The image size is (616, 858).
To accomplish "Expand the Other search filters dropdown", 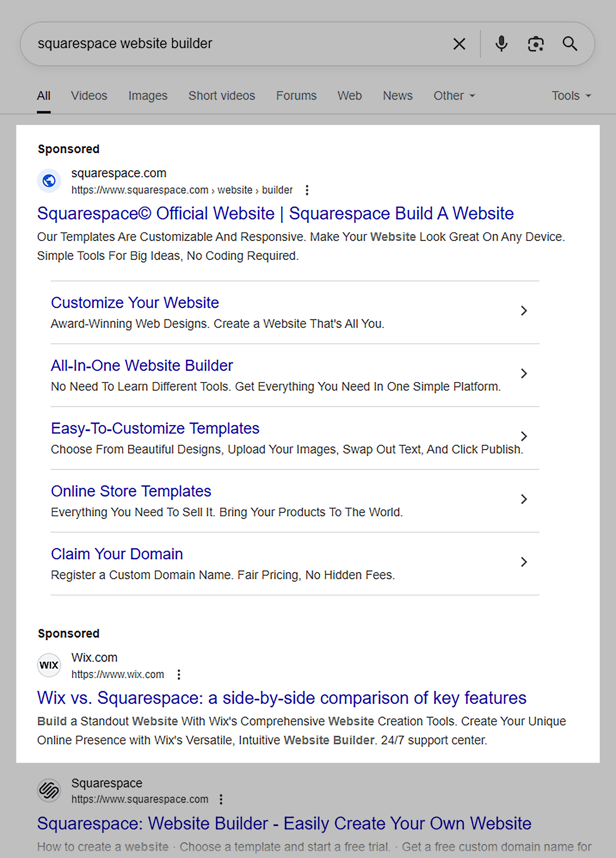I will point(454,96).
